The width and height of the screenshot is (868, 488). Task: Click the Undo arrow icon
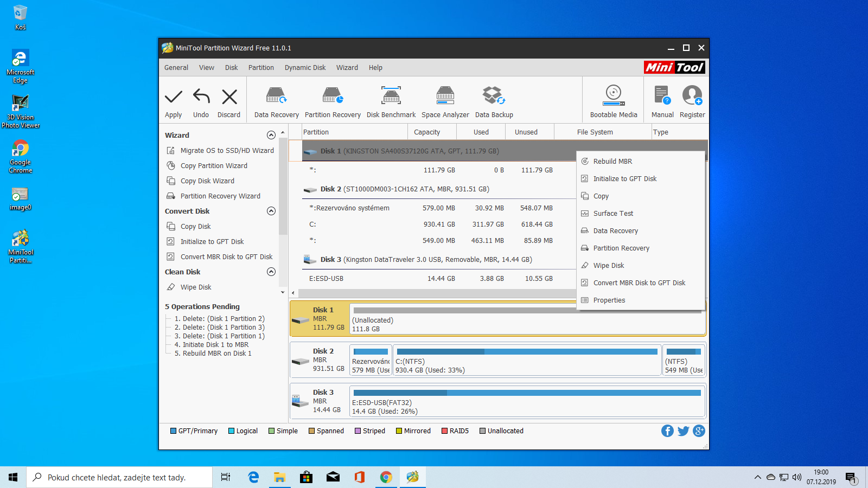point(201,97)
